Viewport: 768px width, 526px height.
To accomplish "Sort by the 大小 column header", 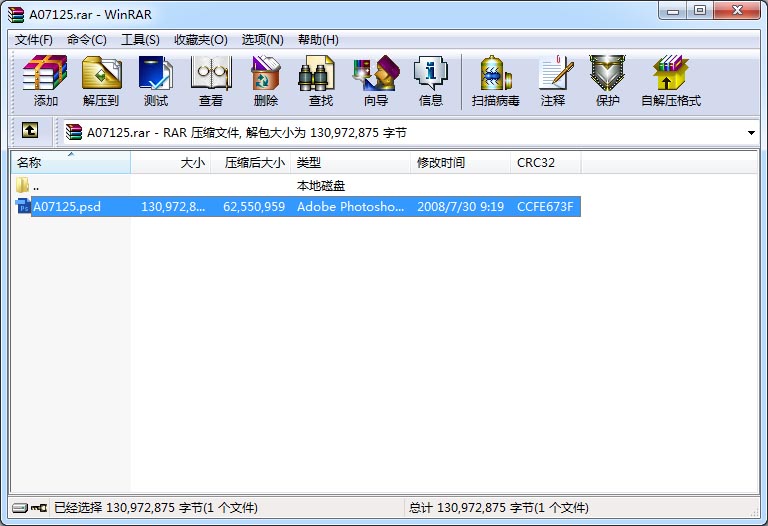I will coord(171,163).
